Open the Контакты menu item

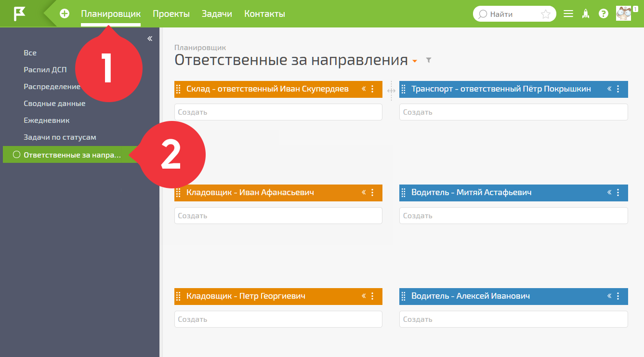pos(264,14)
